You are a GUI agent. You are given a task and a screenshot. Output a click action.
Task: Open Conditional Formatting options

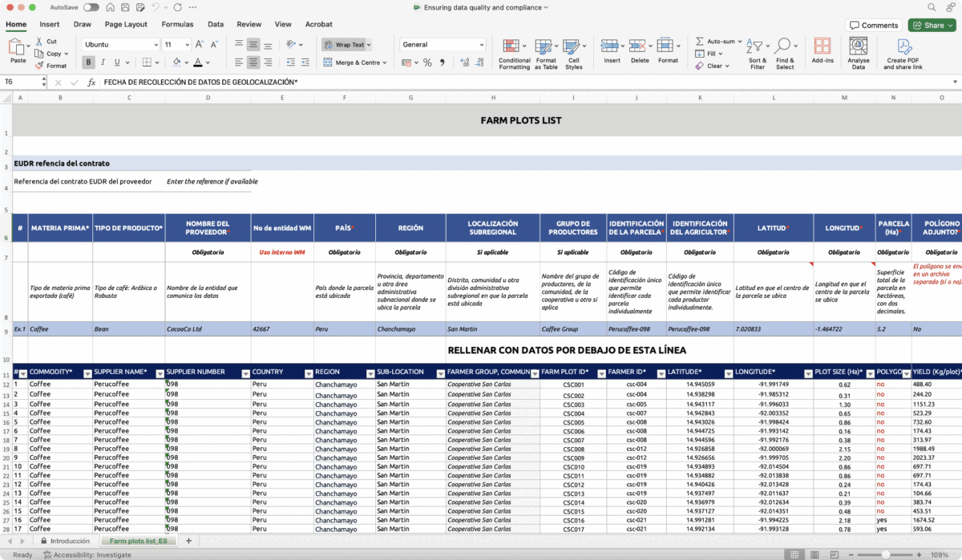[514, 54]
